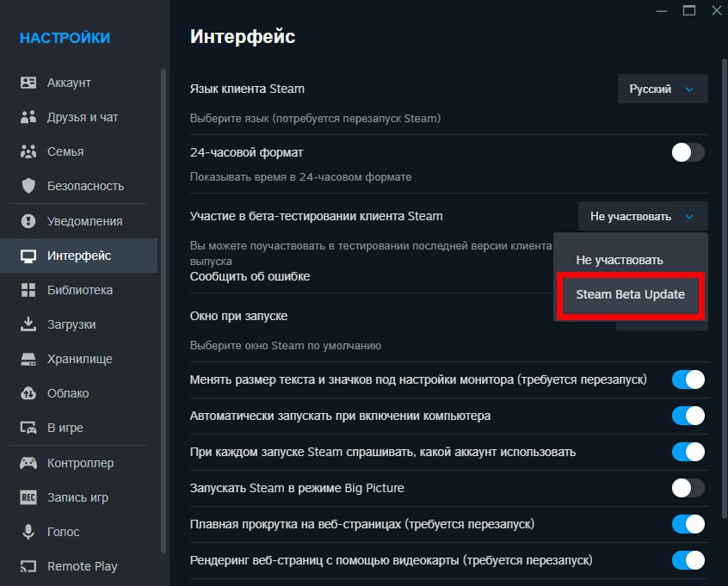Screen dimensions: 728x586
Task: Click the Хранилище drive icon
Action: click(28, 359)
